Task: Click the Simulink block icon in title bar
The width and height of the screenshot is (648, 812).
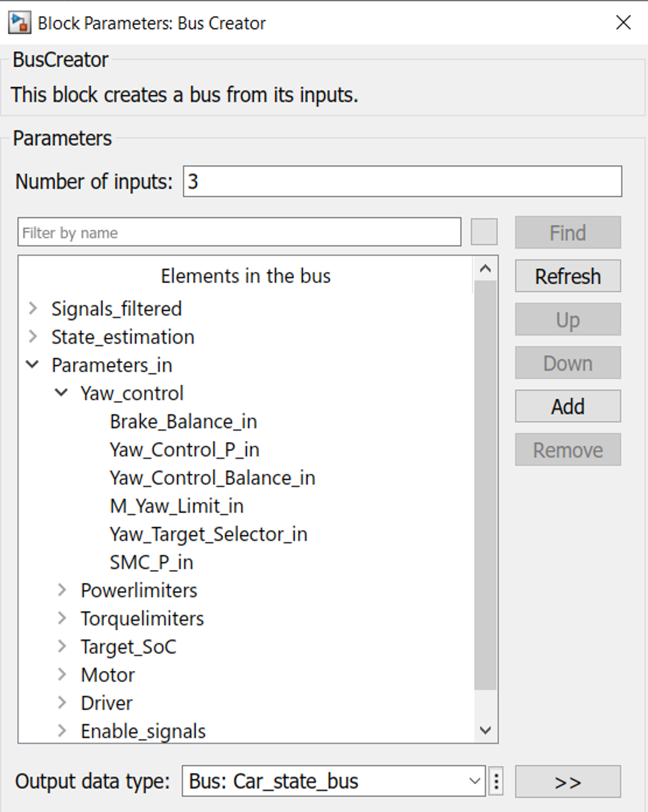Action: tap(20, 23)
